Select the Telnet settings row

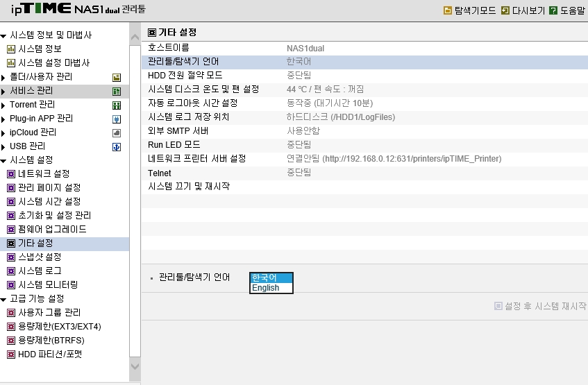[364, 173]
